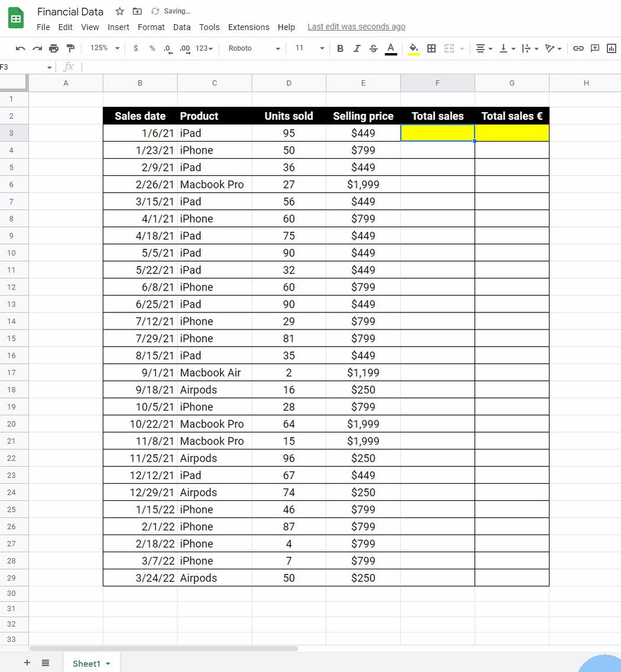Open text wrapping dropdown
621x672 pixels.
click(x=530, y=48)
